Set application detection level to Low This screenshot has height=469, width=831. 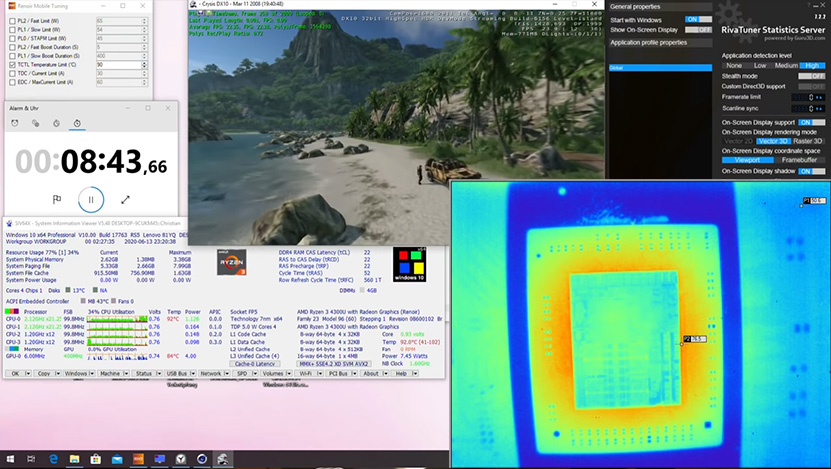760,66
